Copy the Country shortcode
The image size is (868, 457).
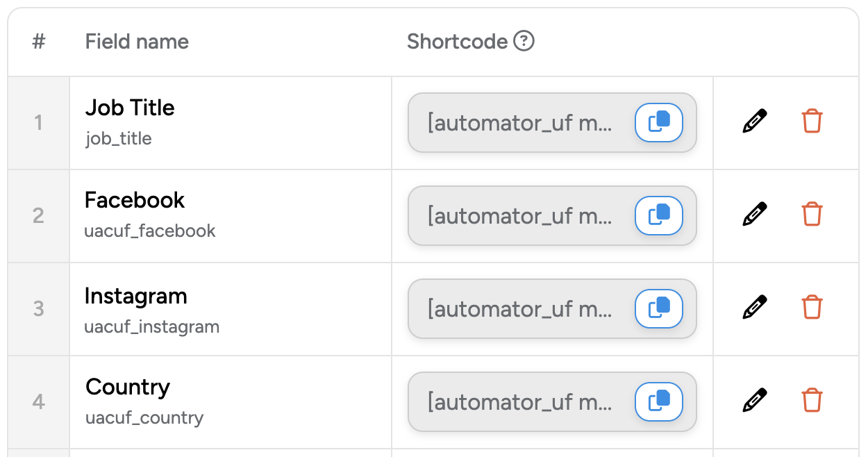pyautogui.click(x=658, y=401)
